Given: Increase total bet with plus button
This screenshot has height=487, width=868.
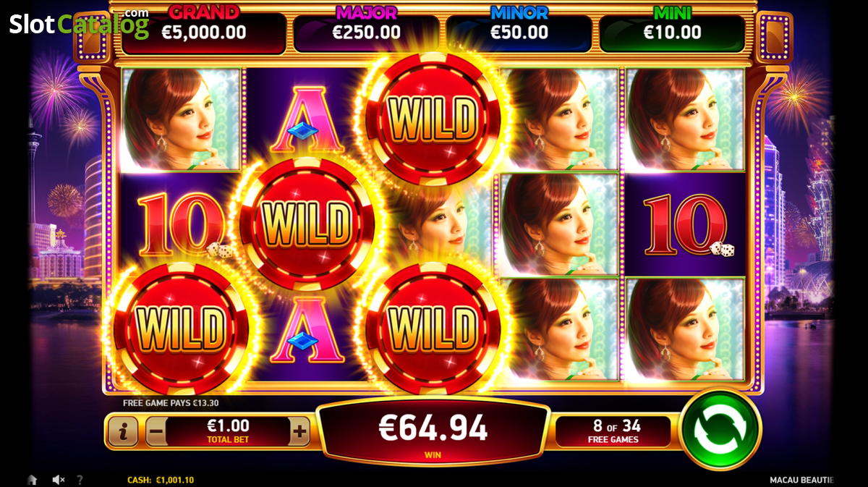Looking at the screenshot, I should point(299,433).
